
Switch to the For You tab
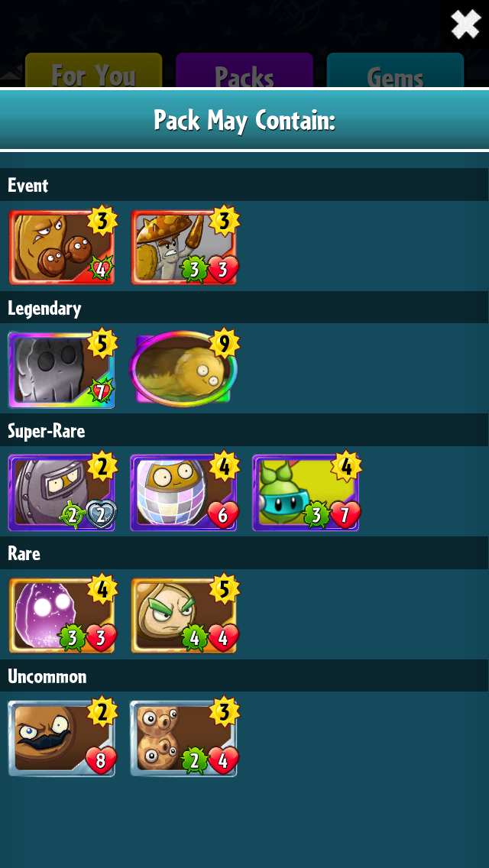pyautogui.click(x=93, y=70)
